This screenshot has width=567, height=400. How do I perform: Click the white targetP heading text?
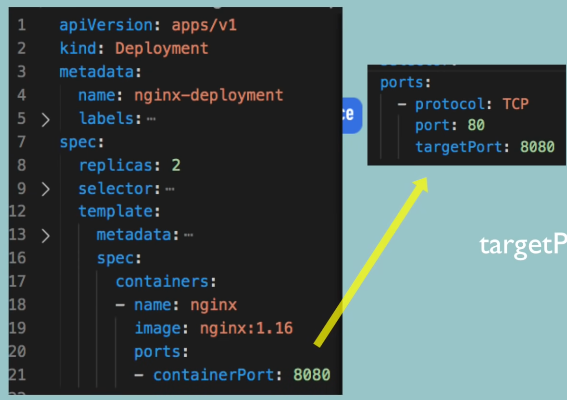coord(523,246)
